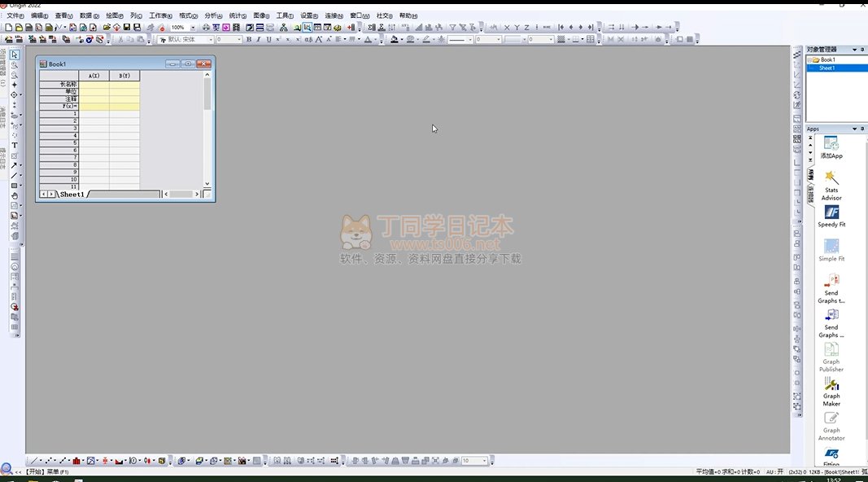
Task: Launch the Stats Advisor app
Action: (831, 185)
